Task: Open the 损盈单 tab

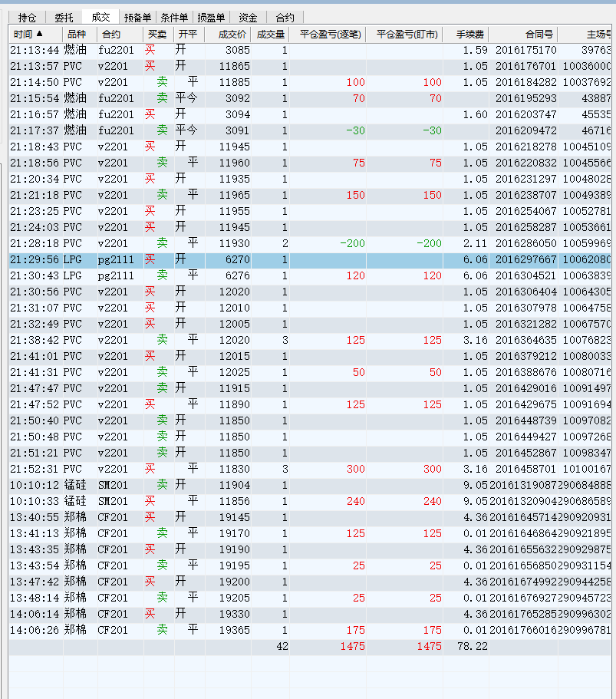Action: tap(211, 18)
